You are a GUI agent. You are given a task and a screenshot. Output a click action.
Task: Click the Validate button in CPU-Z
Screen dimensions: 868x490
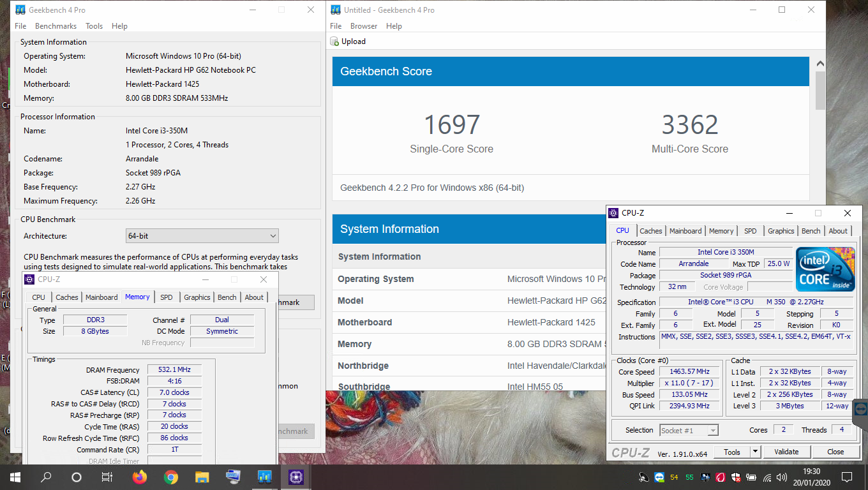786,452
